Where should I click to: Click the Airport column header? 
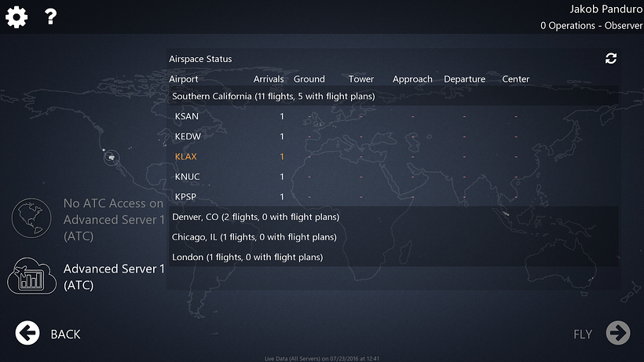tap(183, 79)
